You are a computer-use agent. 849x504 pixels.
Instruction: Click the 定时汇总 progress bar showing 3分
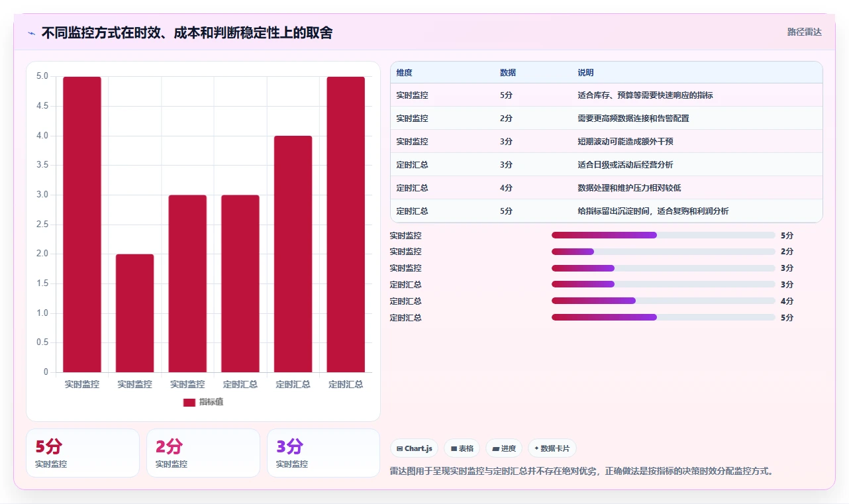pyautogui.click(x=663, y=285)
